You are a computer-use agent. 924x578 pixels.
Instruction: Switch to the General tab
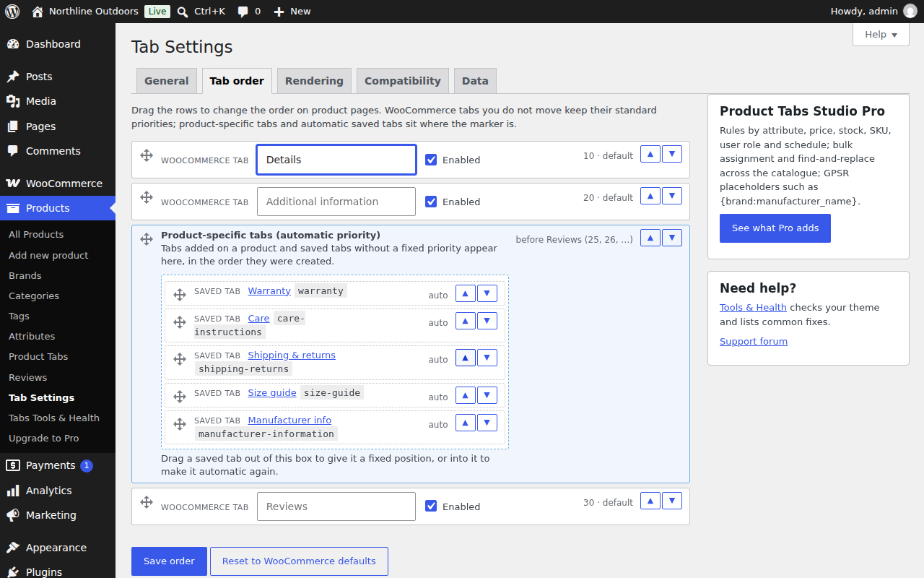click(x=166, y=81)
